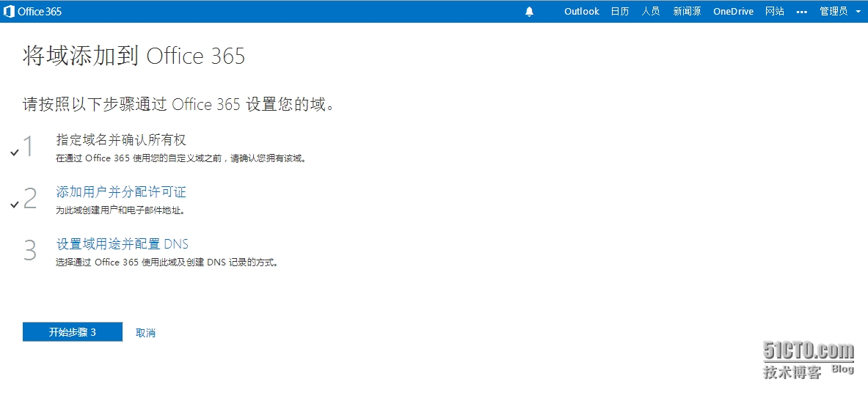
Task: Click the 将域添加到 Office 365 page title
Action: pos(134,56)
